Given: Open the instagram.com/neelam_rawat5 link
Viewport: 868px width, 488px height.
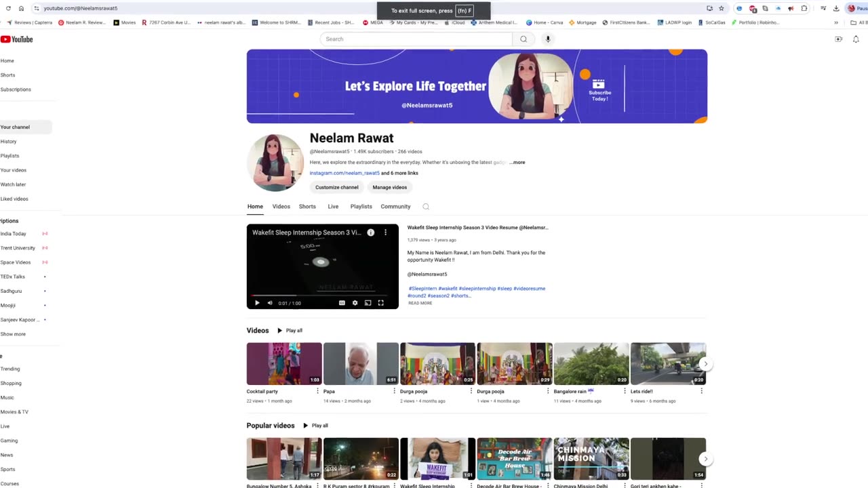Looking at the screenshot, I should 344,174.
